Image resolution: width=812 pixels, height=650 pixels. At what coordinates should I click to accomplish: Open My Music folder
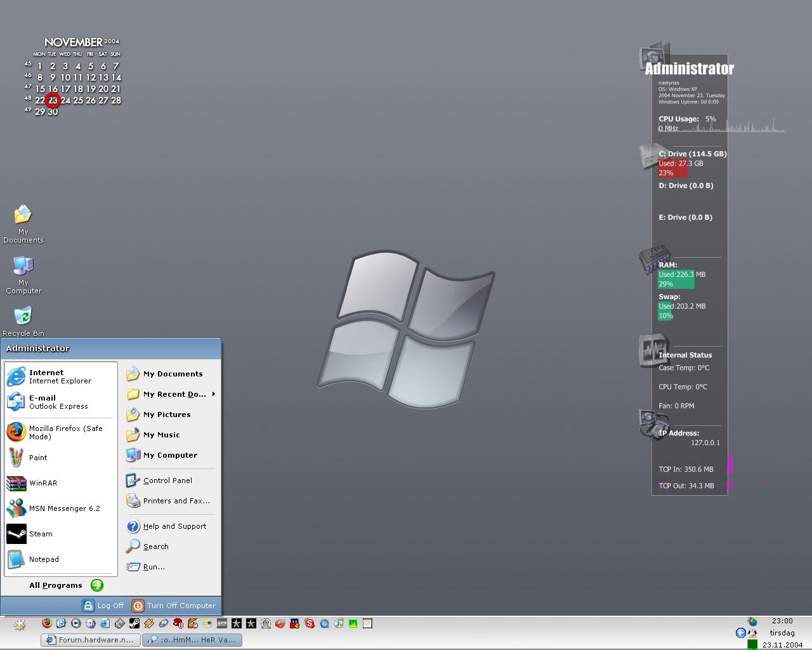coord(170,435)
